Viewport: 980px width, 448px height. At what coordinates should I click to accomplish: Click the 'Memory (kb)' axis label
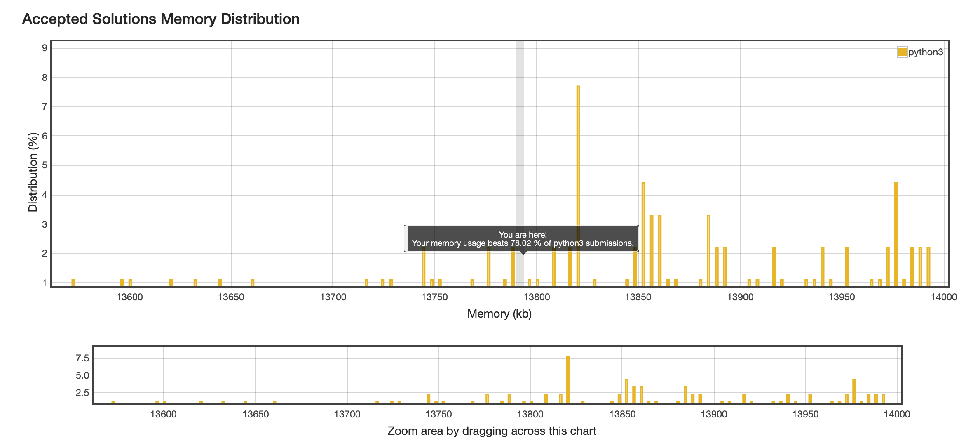[499, 314]
